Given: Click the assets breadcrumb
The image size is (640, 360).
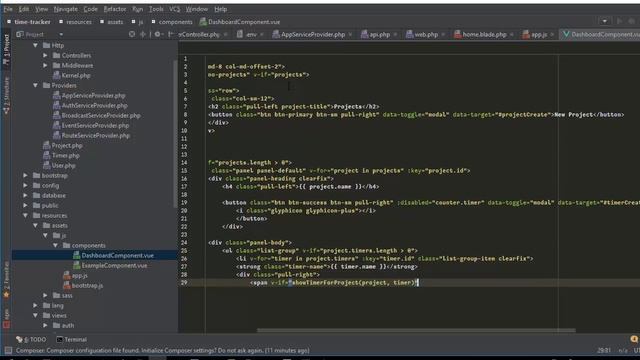Looking at the screenshot, I should coord(111,22).
